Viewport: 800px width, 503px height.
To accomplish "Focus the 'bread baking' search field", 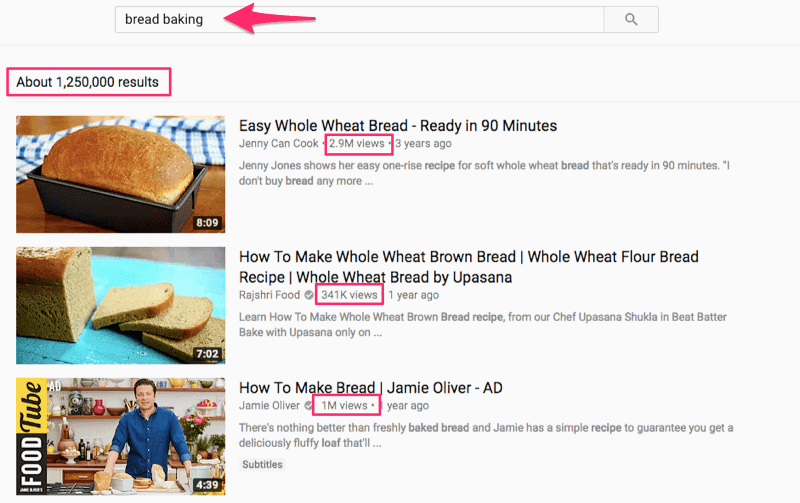I will pos(360,20).
